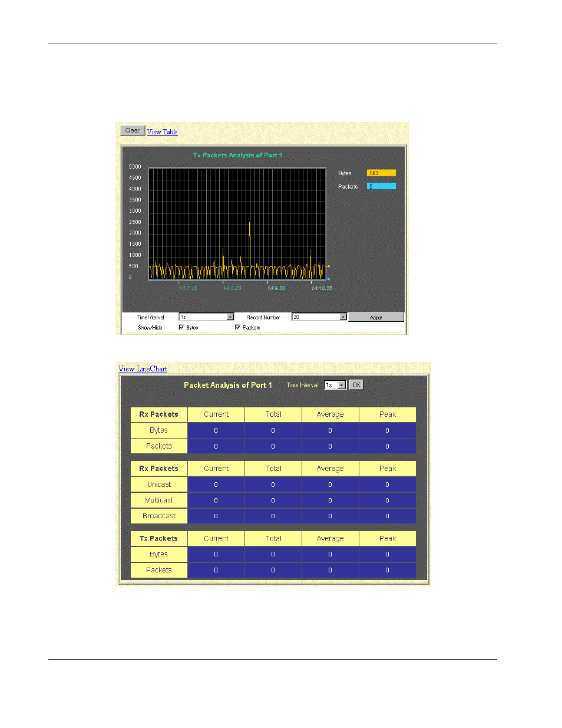562x728 pixels.
Task: Open the View LineChart link
Action: [x=143, y=369]
